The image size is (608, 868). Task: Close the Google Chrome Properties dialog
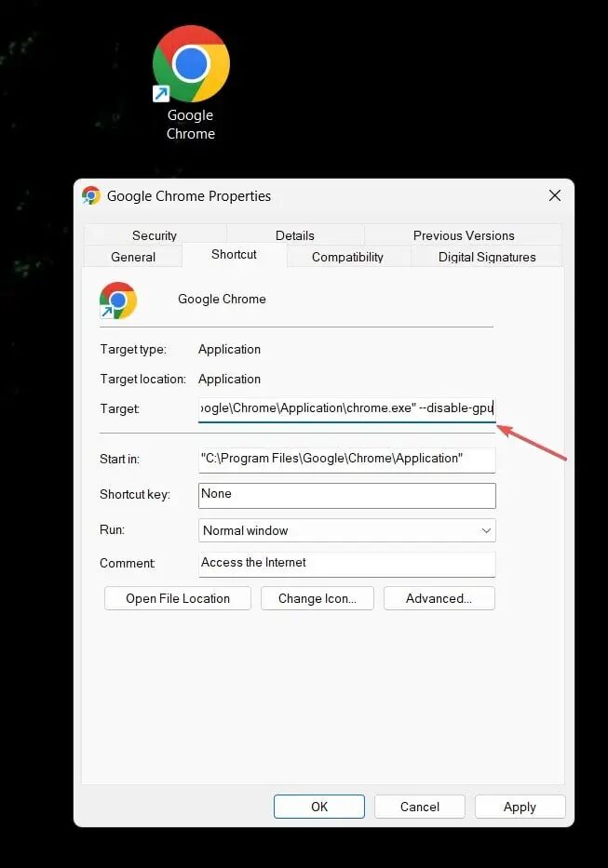tap(555, 195)
